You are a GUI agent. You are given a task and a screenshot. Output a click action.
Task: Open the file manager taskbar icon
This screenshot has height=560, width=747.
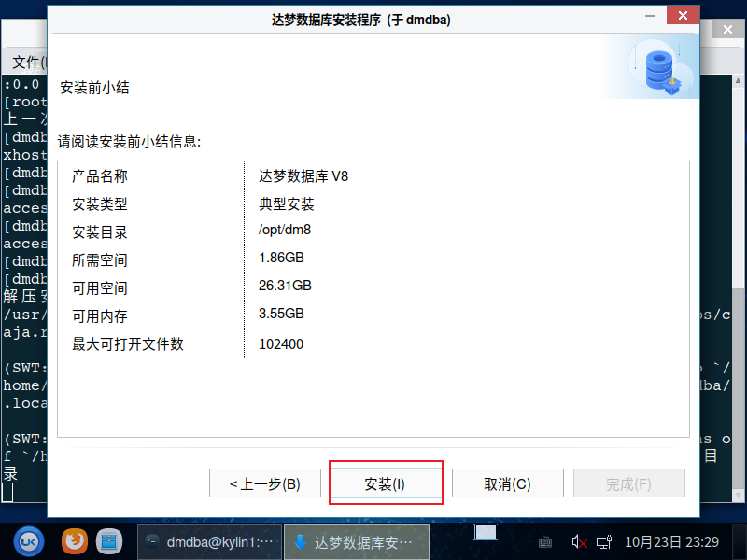[x=109, y=541]
